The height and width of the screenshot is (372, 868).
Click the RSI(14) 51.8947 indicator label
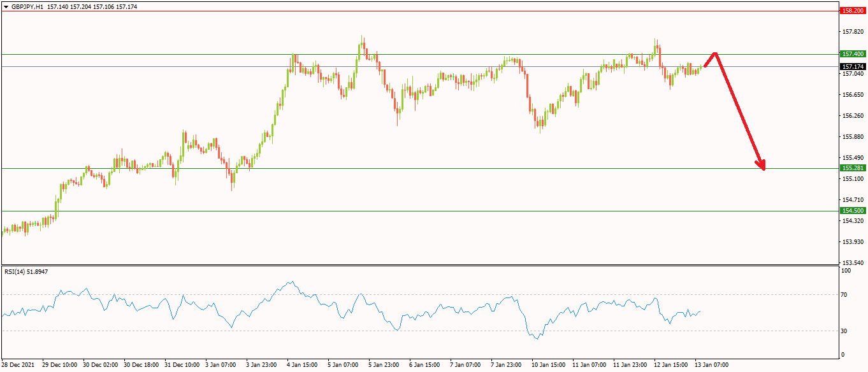point(26,271)
